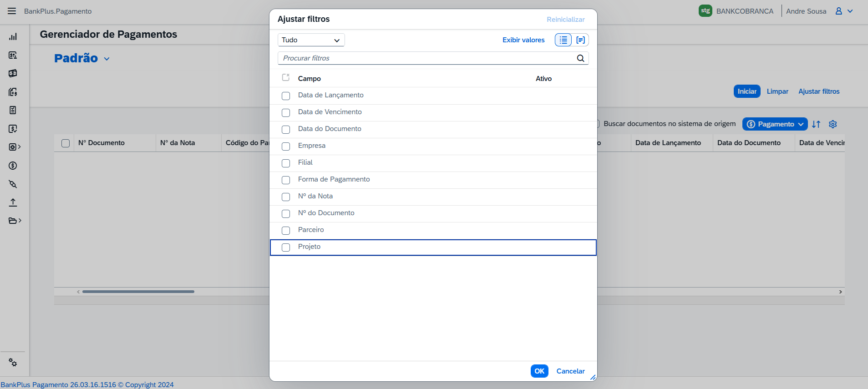This screenshot has width=868, height=389.
Task: Open the checklist clipboard icon in sidebar
Action: (13, 110)
